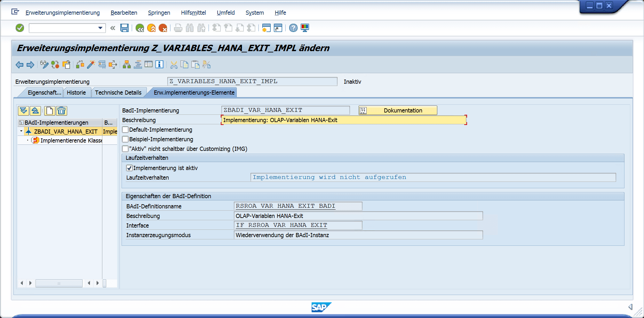Image resolution: width=644 pixels, height=318 pixels.
Task: Click the red Cancel icon
Action: click(163, 28)
